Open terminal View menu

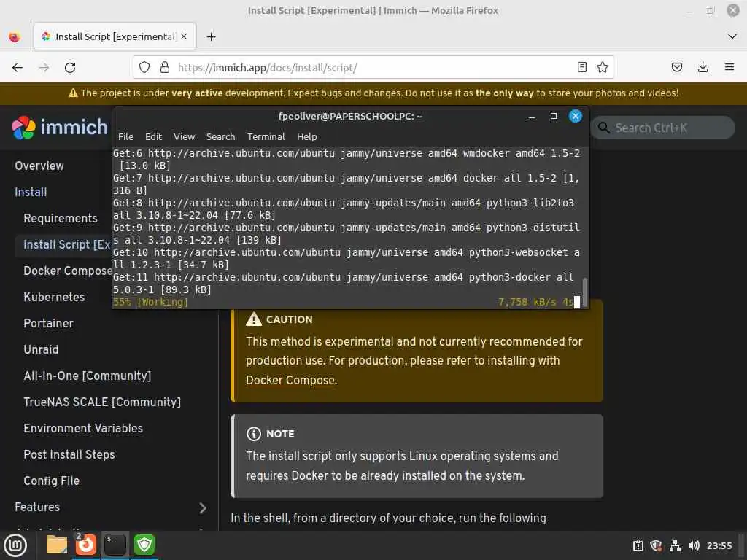pyautogui.click(x=184, y=136)
